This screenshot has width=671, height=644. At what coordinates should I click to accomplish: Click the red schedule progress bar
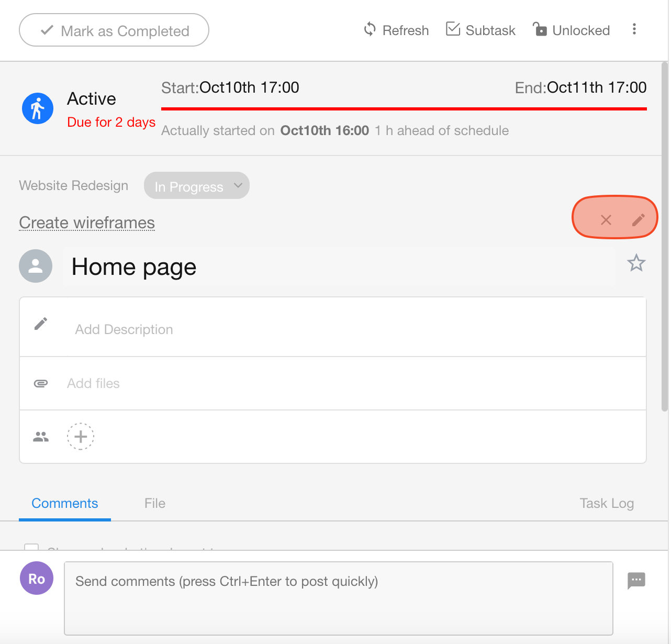[404, 109]
